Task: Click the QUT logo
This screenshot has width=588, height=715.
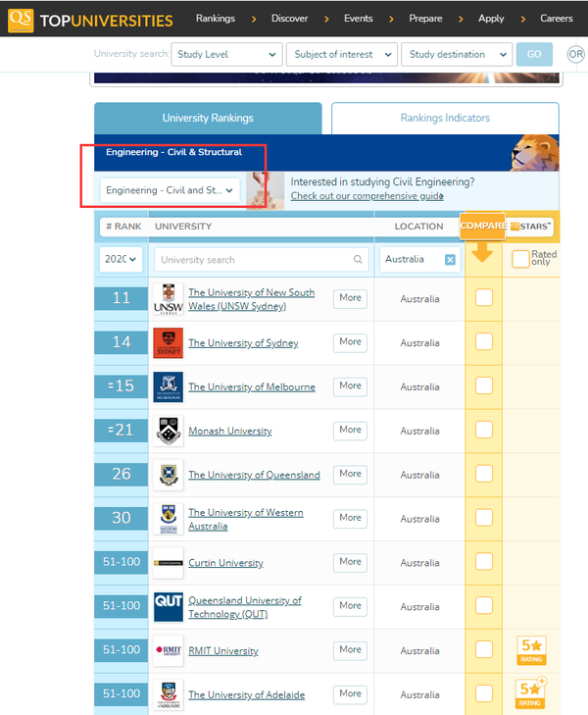Action: click(168, 606)
